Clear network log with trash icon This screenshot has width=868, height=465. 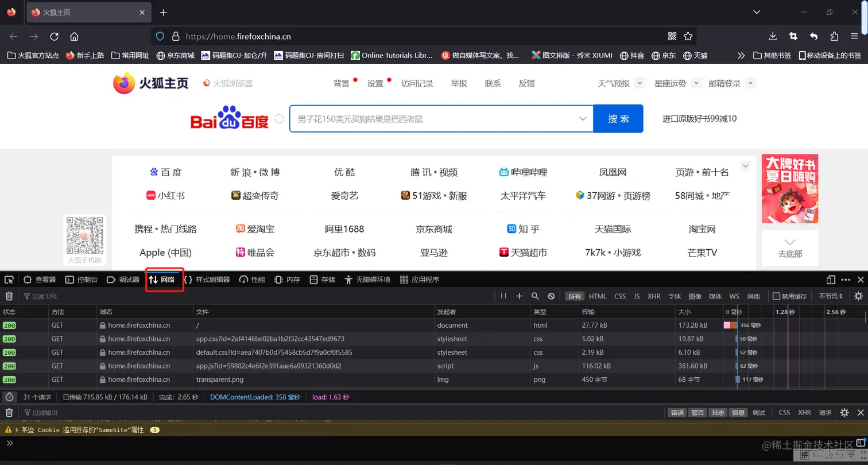click(x=9, y=296)
